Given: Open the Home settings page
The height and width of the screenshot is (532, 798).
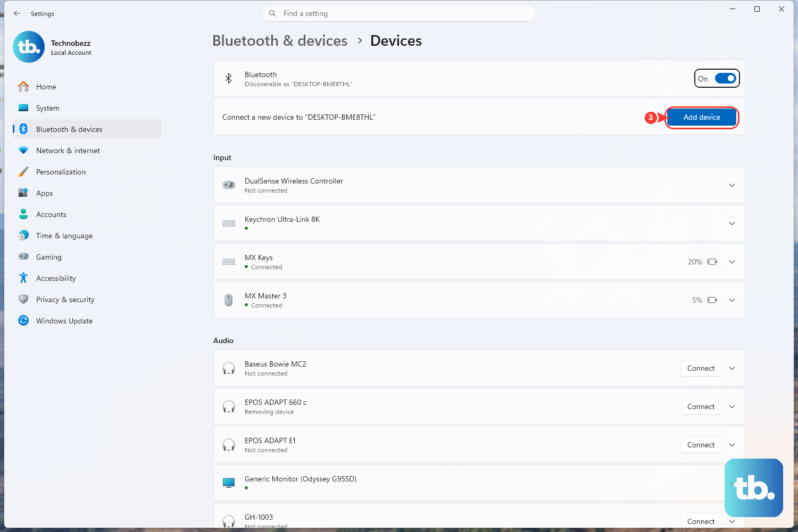Looking at the screenshot, I should [87, 87].
